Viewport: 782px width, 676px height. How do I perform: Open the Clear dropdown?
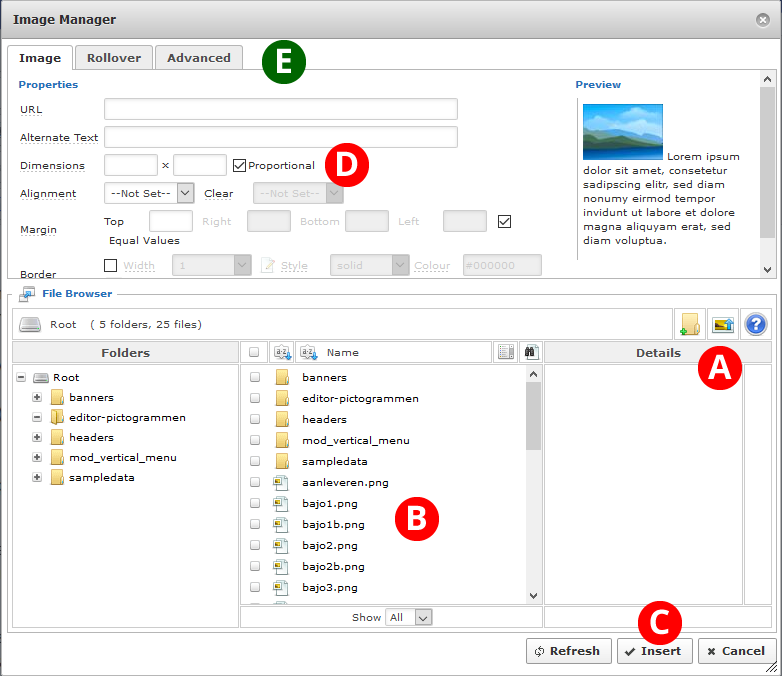[298, 193]
